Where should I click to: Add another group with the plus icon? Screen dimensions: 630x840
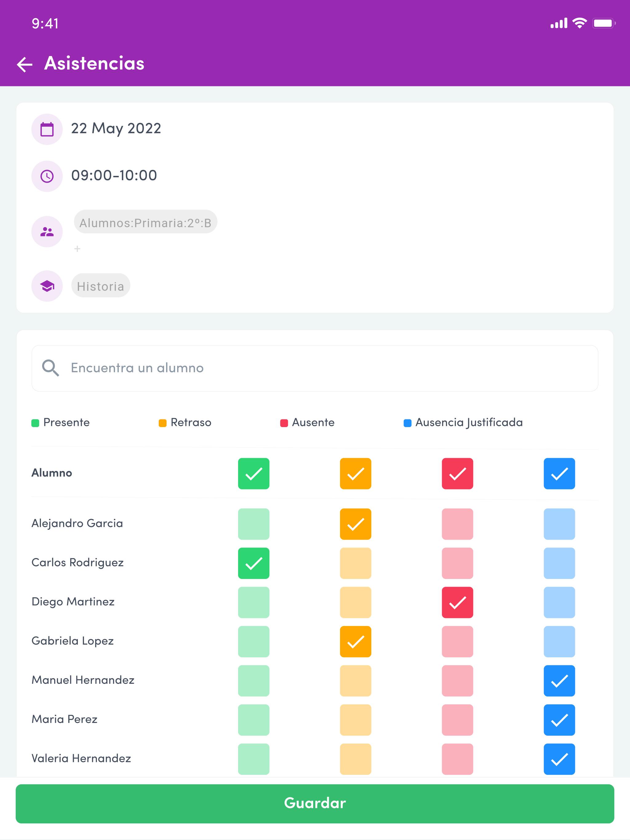[x=77, y=249]
